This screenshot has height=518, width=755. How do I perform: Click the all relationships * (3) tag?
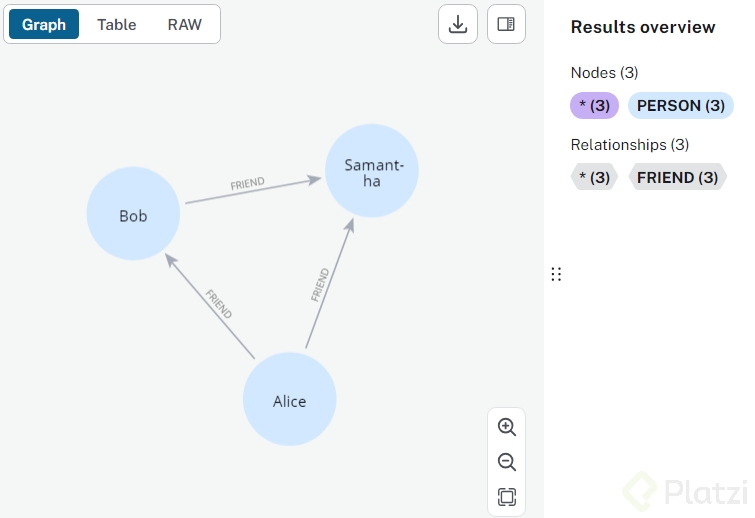tap(595, 177)
